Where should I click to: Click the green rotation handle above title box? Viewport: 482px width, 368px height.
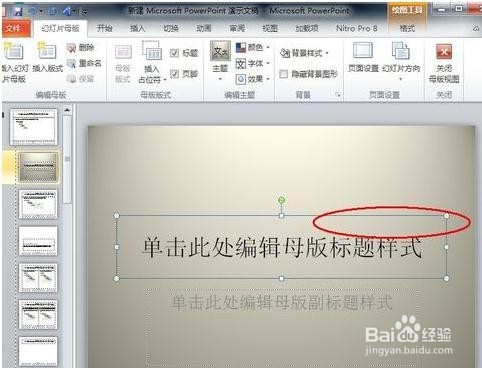(282, 200)
